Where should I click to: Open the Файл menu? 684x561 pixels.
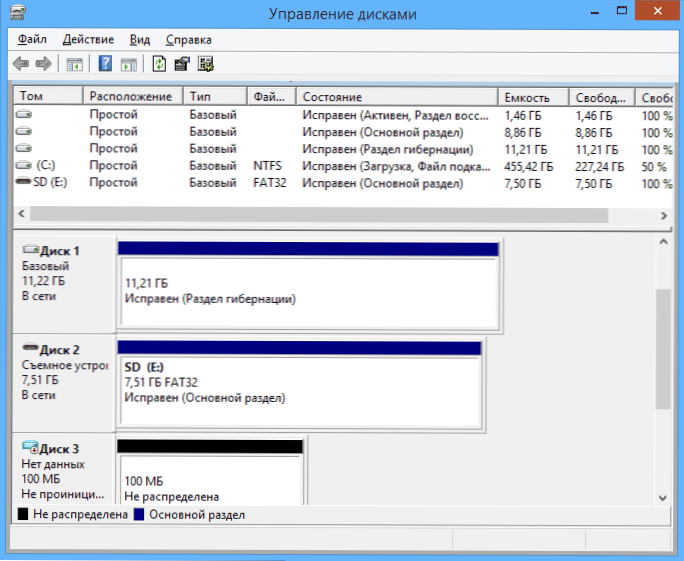[32, 39]
